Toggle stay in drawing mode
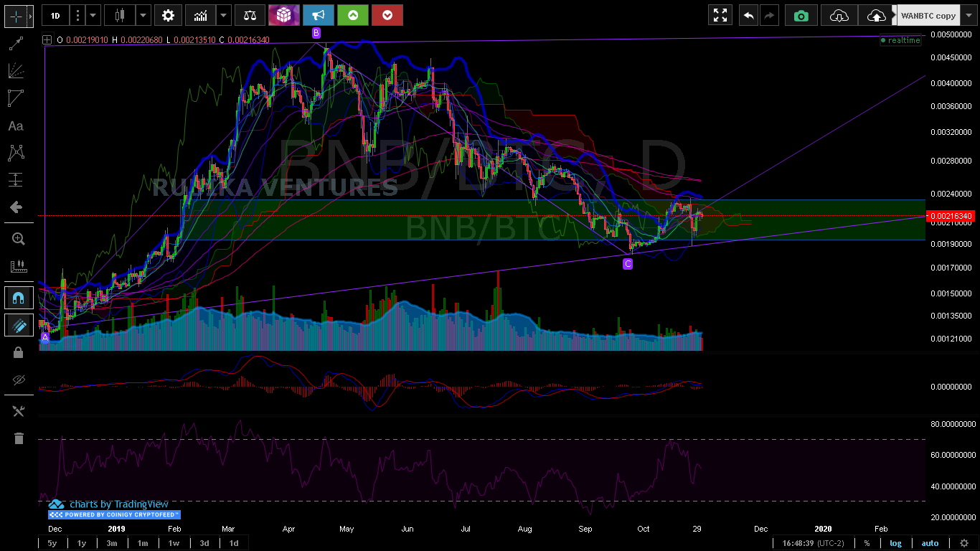This screenshot has height=551, width=980. [x=19, y=326]
